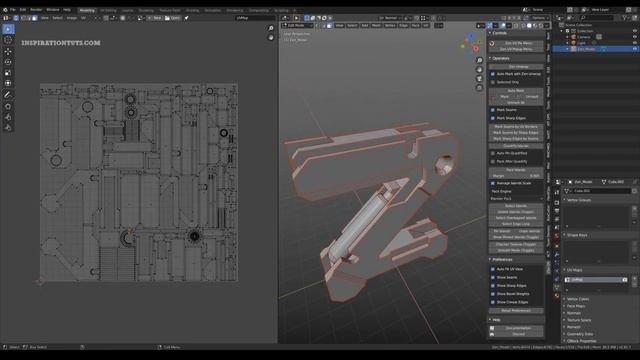Toggle the Auto Pin Quadrified checkbox
This screenshot has width=640, height=360.
point(493,153)
